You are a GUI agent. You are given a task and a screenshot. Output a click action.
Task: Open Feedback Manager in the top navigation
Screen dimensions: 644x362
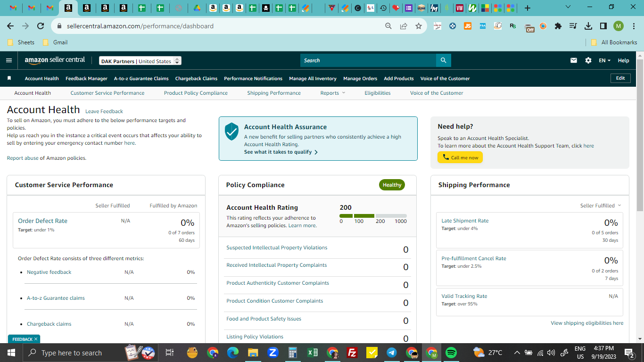point(86,78)
